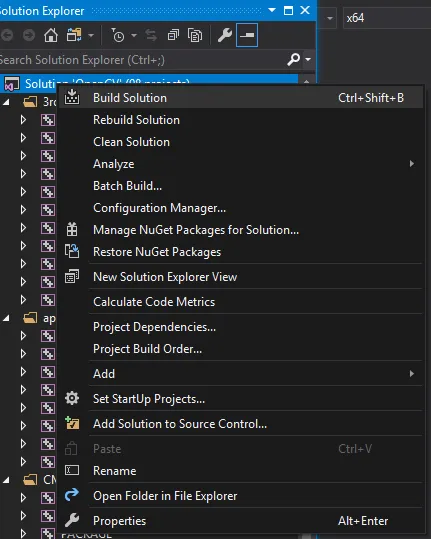
Task: Toggle the Preview Selected Items button
Action: (247, 35)
